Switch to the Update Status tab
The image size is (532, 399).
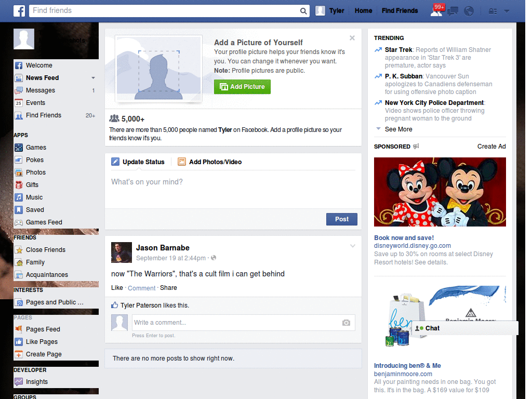138,162
